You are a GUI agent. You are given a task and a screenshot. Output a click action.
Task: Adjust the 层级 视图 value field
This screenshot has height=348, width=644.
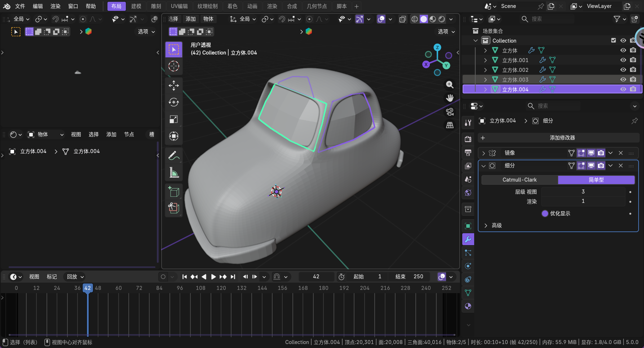583,192
